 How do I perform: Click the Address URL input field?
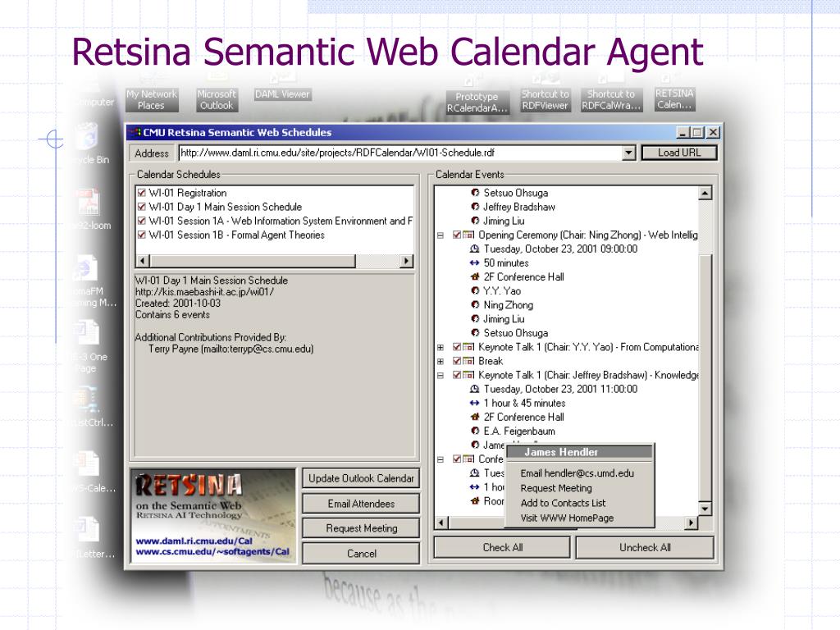point(400,153)
